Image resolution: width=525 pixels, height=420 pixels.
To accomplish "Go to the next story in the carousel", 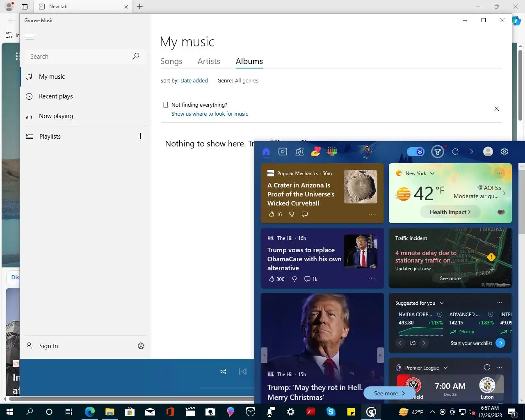I will (x=380, y=355).
